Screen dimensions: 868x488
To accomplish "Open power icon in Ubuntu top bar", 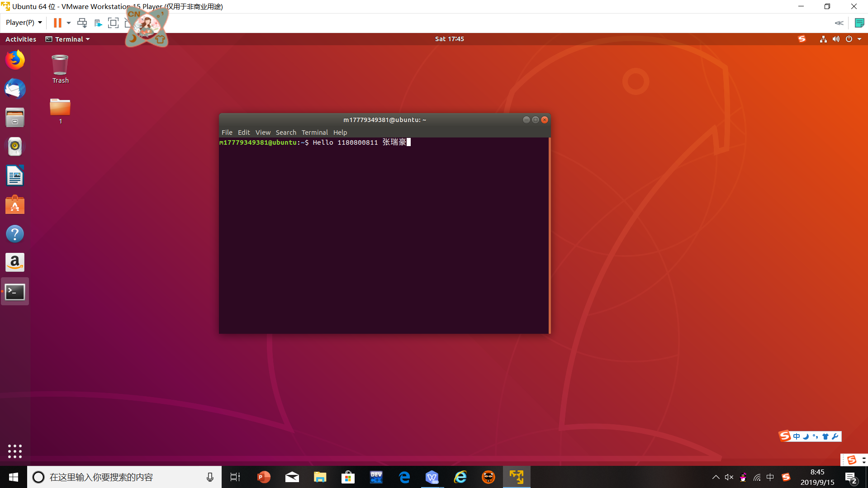I will [849, 39].
